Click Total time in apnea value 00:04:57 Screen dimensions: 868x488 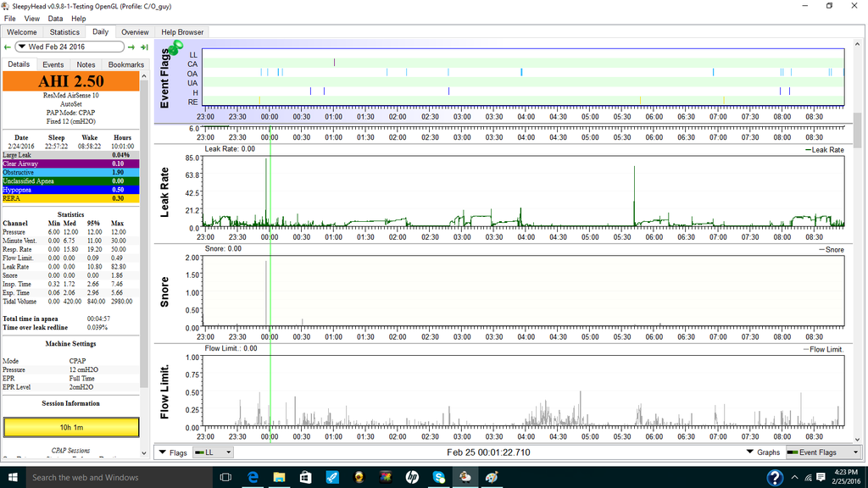[98, 319]
